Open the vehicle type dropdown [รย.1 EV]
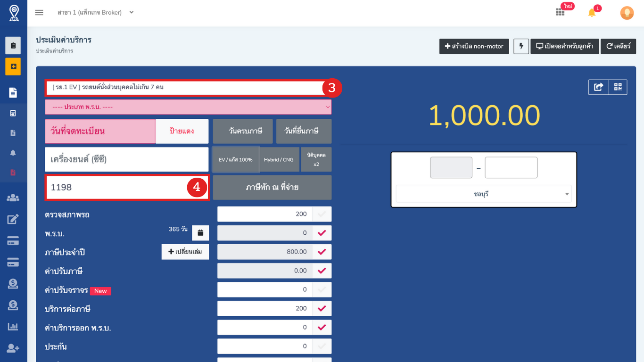This screenshot has height=362, width=644. click(187, 87)
